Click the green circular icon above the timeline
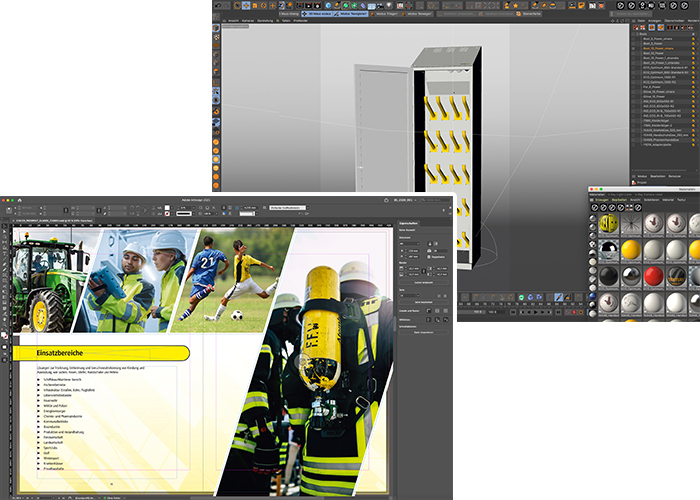This screenshot has height=500, width=700. pyautogui.click(x=521, y=297)
